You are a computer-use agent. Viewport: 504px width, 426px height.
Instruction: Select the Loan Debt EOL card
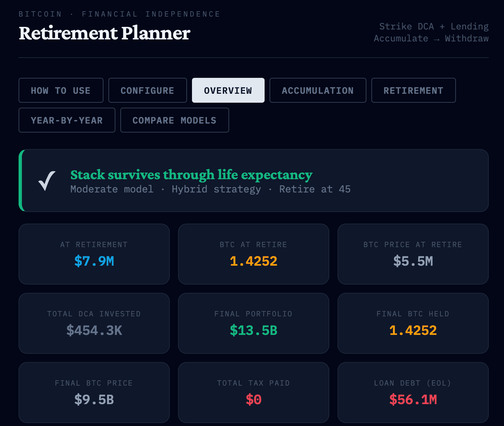pyautogui.click(x=413, y=392)
